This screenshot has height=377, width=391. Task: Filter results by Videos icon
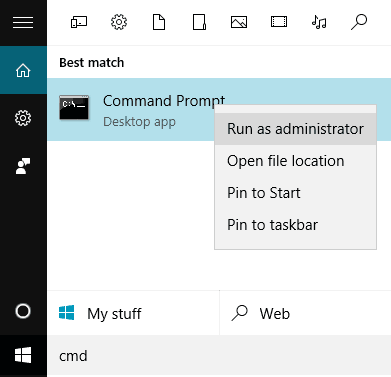coord(279,22)
